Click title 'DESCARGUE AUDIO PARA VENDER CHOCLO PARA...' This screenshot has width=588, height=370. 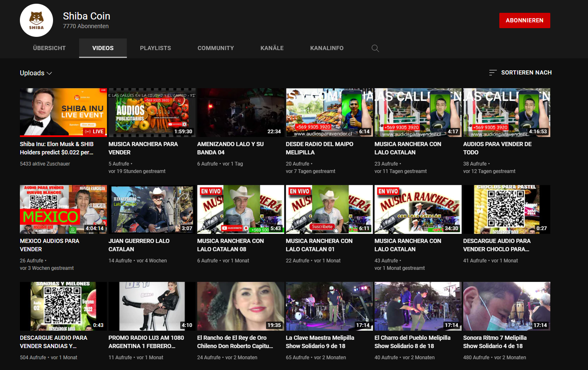[497, 245]
